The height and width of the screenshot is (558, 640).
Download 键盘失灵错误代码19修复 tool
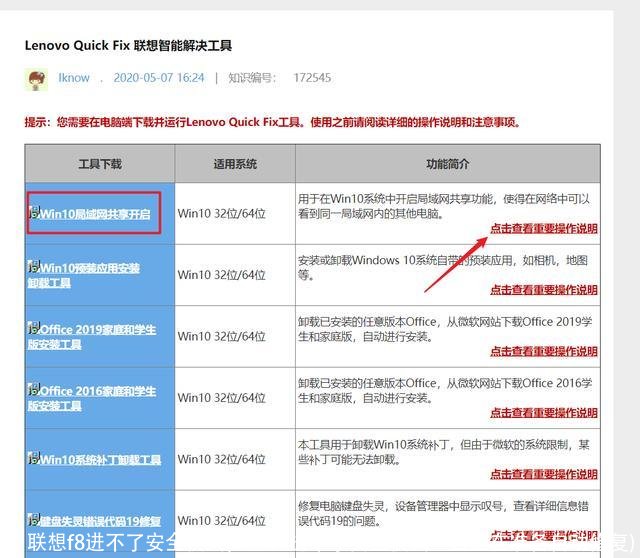coord(100,521)
